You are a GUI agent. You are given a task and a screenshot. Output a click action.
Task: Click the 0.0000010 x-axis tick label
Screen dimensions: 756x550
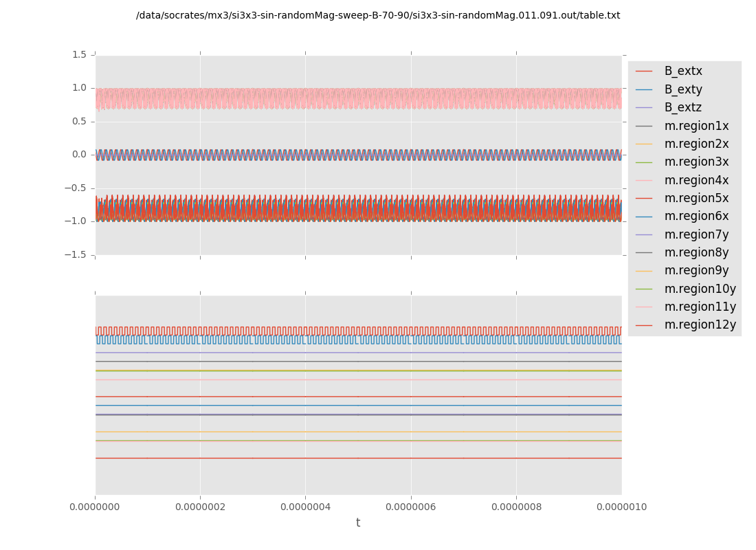(621, 507)
